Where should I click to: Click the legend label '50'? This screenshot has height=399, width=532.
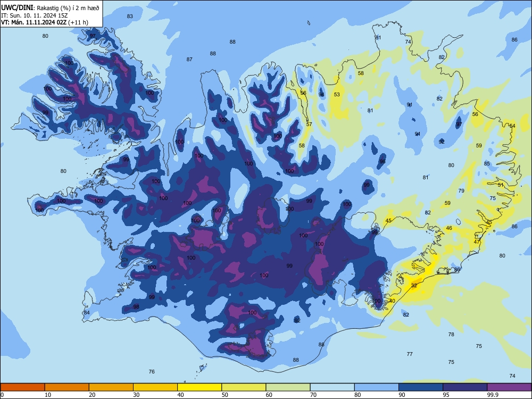point(225,395)
